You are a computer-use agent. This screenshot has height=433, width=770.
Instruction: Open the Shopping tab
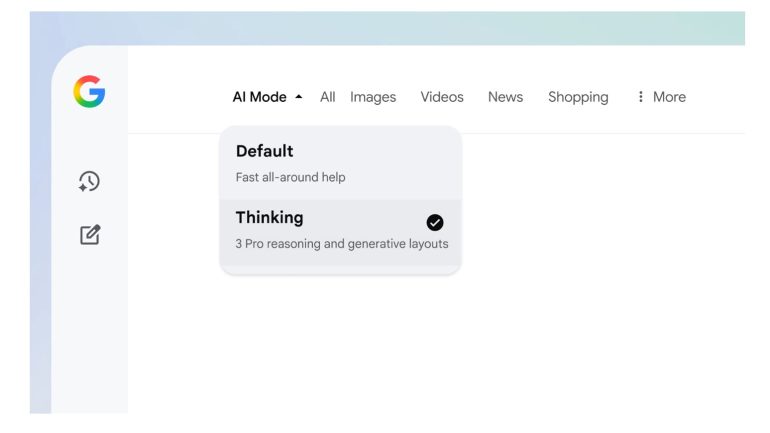(x=578, y=97)
